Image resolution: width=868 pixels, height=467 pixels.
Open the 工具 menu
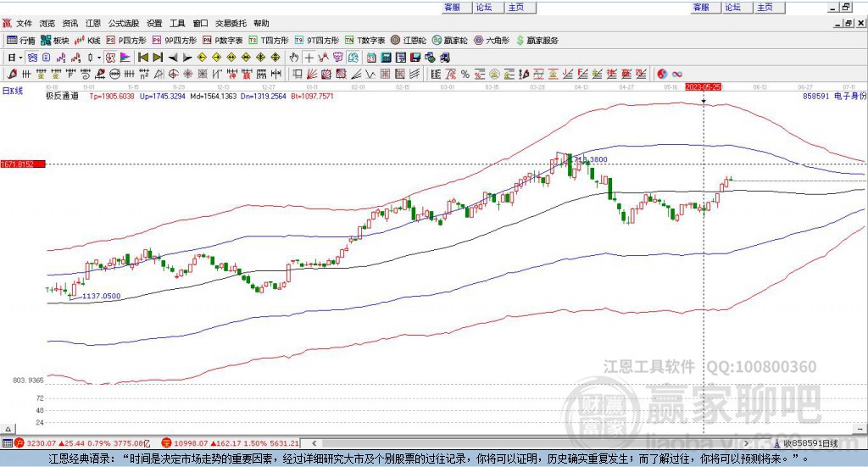177,23
